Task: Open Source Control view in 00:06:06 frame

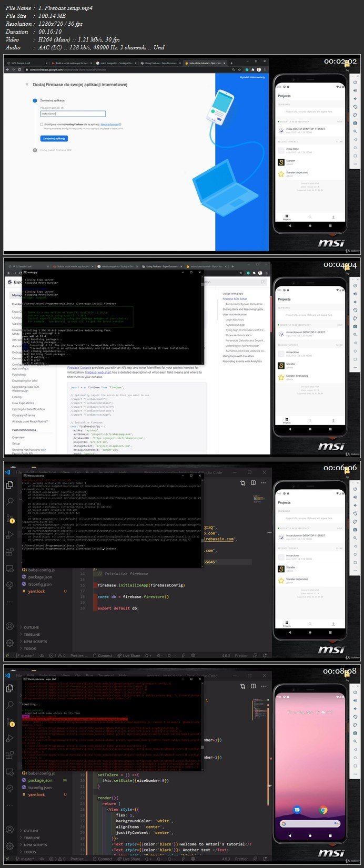Action: [x=9, y=519]
